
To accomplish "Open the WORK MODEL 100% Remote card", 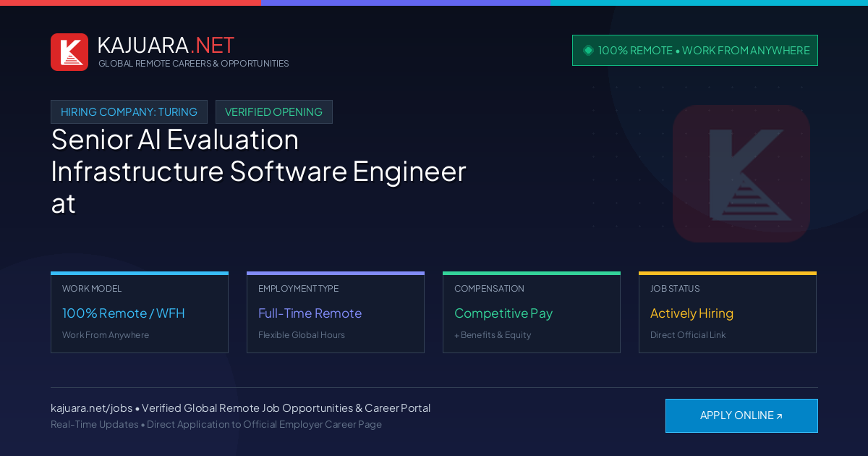I will point(140,313).
